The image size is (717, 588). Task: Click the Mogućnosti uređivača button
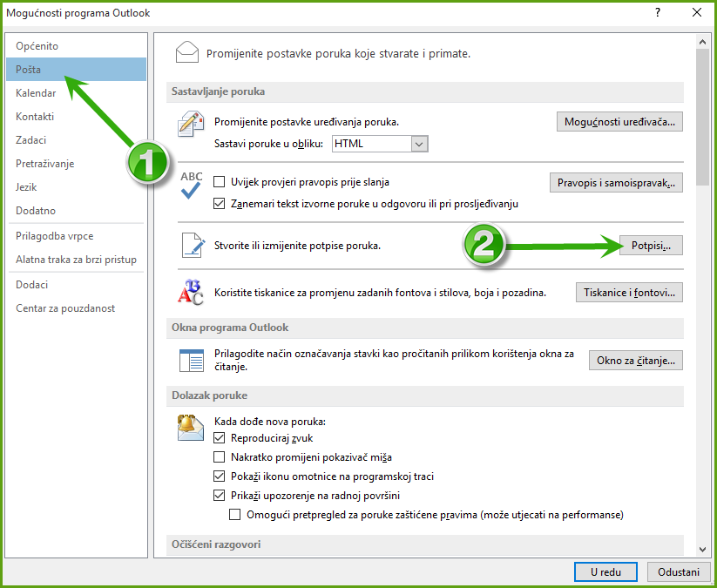[x=619, y=122]
